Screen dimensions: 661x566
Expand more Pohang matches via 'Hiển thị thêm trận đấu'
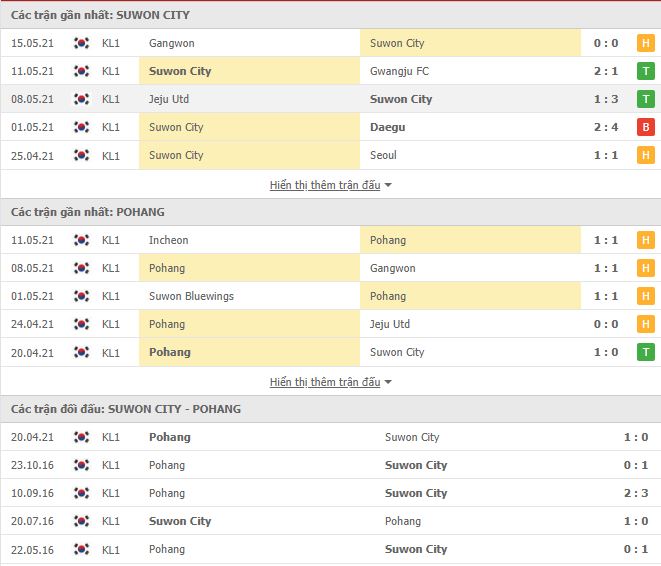point(325,382)
